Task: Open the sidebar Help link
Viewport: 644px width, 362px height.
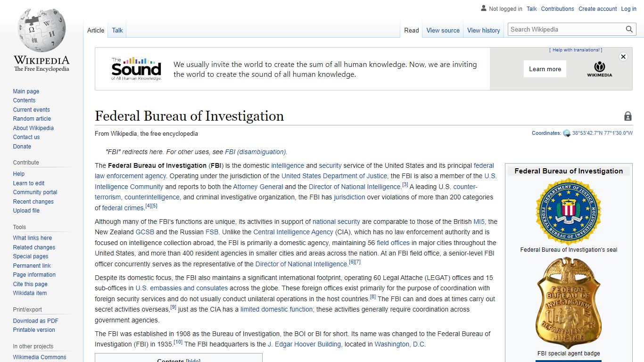Action: [19, 174]
